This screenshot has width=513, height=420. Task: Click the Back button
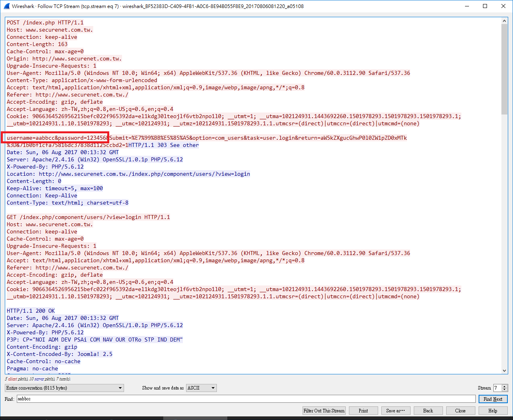pyautogui.click(x=428, y=411)
